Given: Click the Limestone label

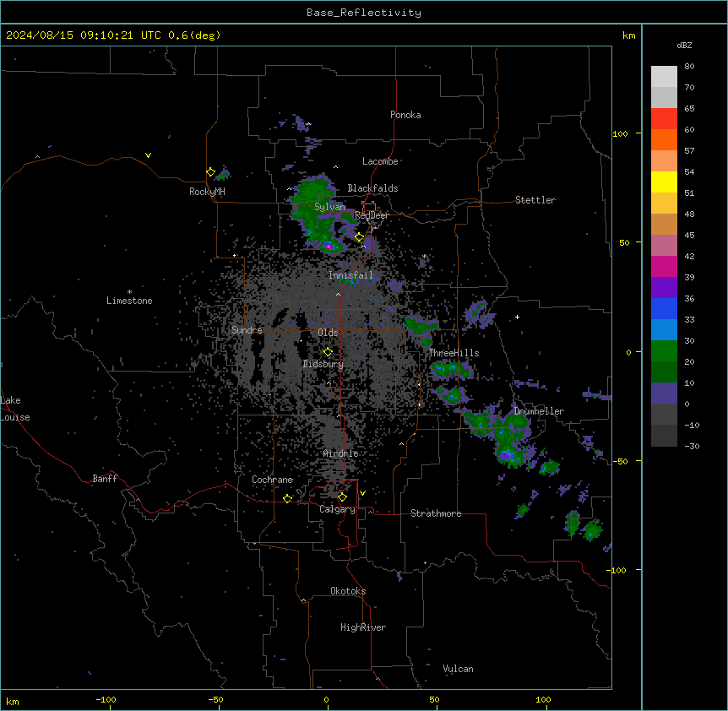Looking at the screenshot, I should click(129, 301).
